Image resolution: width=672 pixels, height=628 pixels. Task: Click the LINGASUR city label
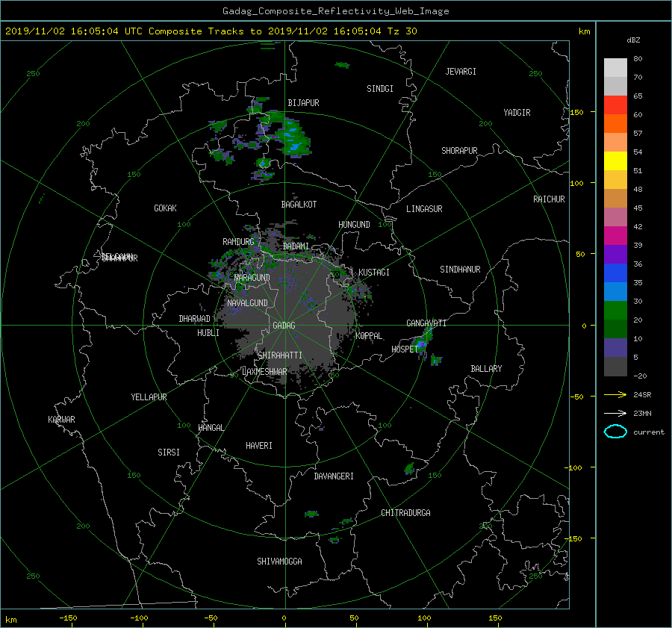pos(424,209)
